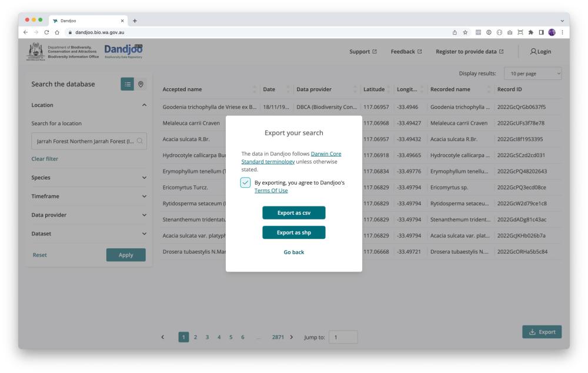588x373 pixels.
Task: Click Goodenia trichophylla accepted name row
Action: [x=210, y=107]
